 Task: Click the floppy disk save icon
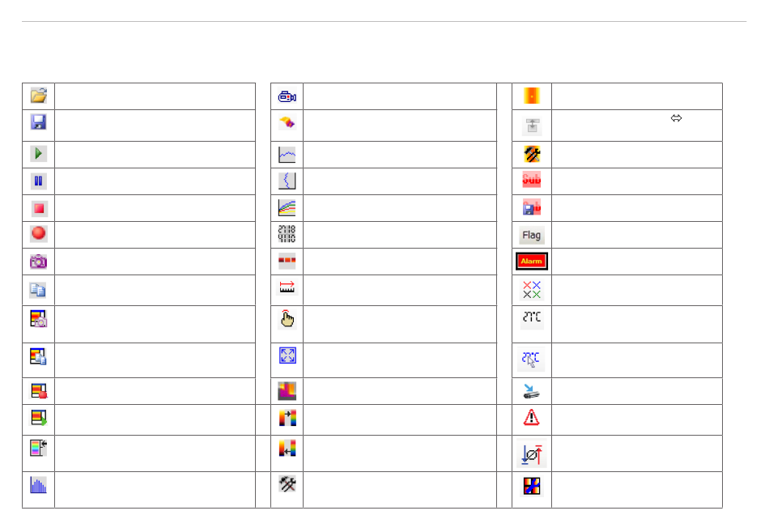coord(38,121)
